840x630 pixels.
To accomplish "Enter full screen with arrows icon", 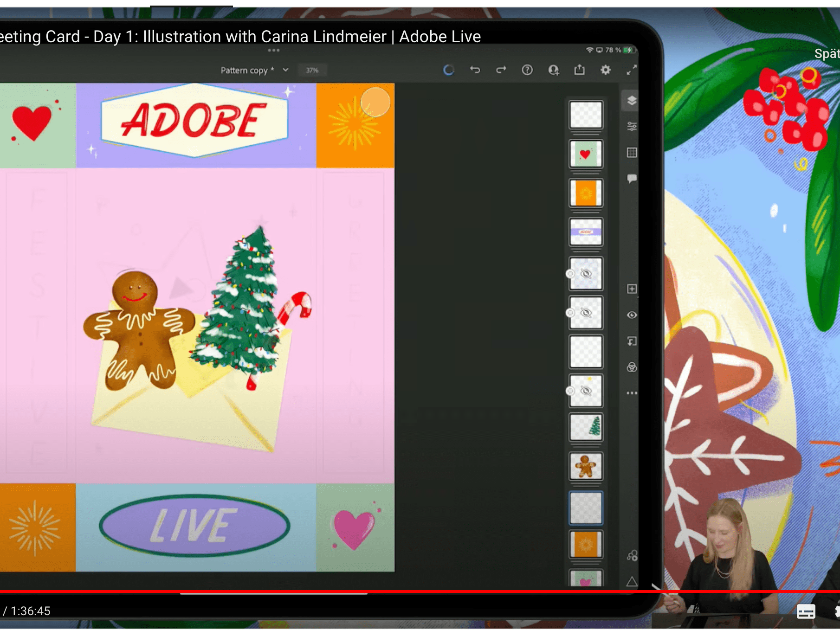I will (631, 70).
